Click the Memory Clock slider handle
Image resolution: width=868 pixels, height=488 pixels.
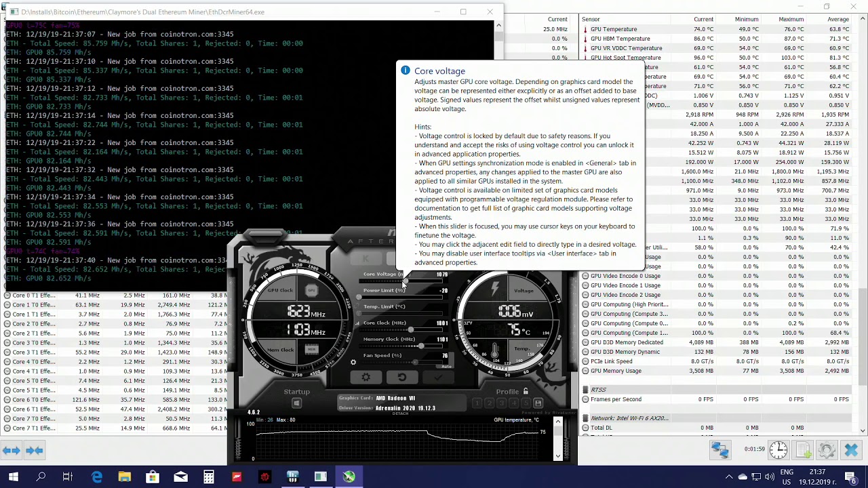click(x=421, y=346)
